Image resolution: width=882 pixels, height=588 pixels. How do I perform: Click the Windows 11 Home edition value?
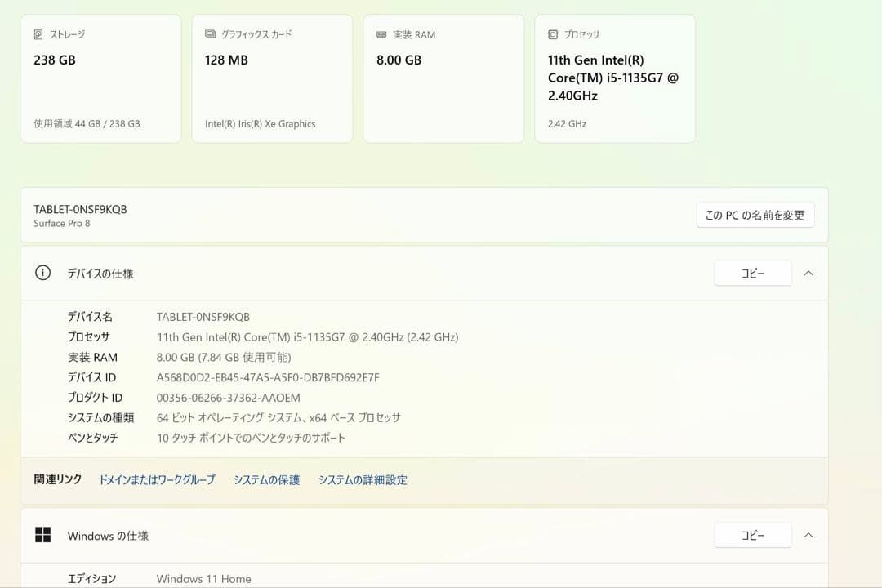coord(203,578)
